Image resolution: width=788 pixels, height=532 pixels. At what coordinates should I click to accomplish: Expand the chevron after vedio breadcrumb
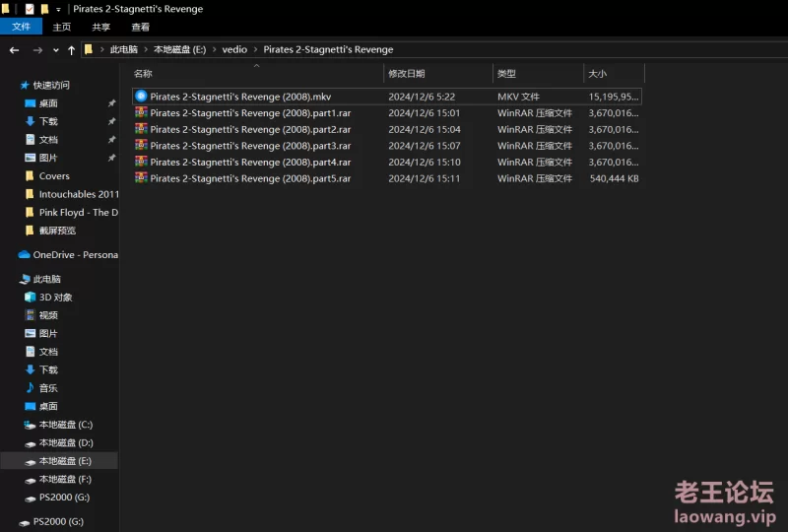pos(255,49)
